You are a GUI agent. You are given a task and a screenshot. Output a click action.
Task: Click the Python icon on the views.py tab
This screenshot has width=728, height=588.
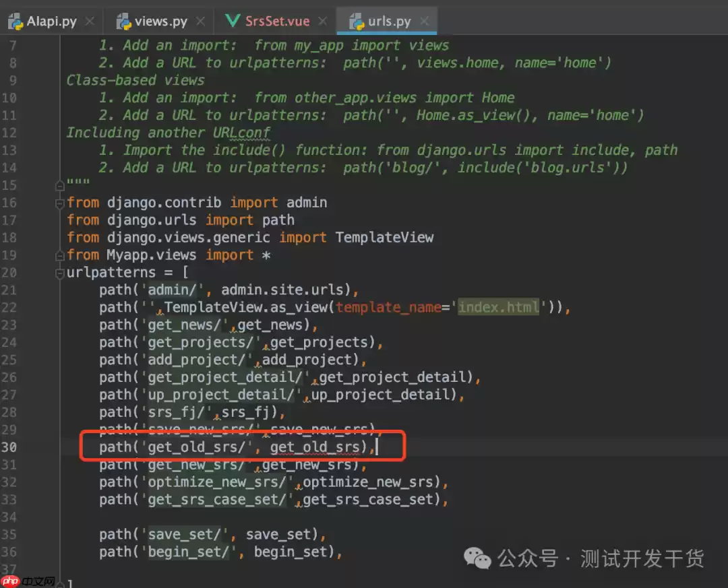pyautogui.click(x=123, y=20)
